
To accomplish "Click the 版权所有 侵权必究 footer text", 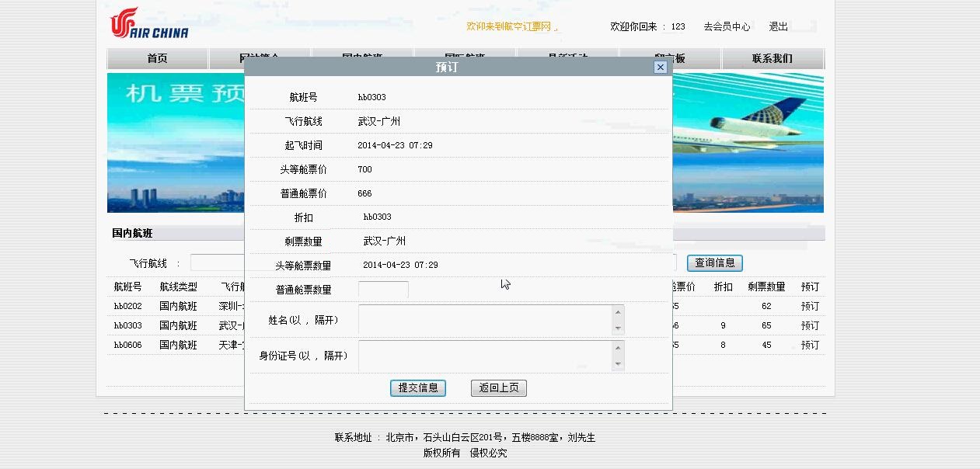I will [465, 453].
